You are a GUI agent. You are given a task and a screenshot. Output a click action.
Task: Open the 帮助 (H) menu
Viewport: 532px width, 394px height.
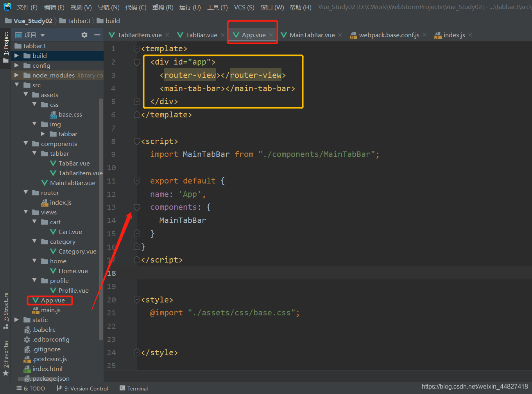(301, 7)
